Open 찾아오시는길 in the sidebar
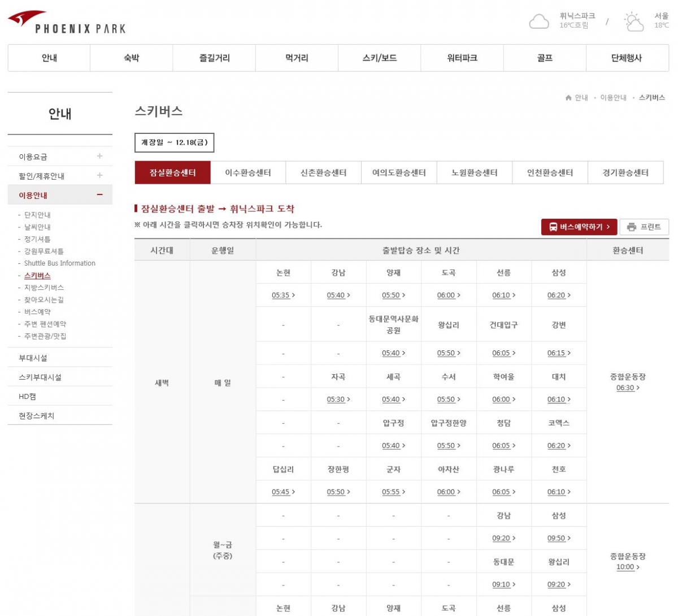 [x=44, y=300]
